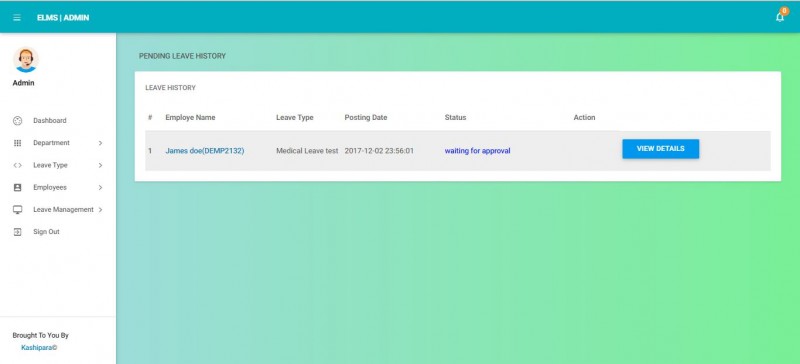Screen dimensions: 800x364
Task: Click the row number 1 cell
Action: [150, 151]
